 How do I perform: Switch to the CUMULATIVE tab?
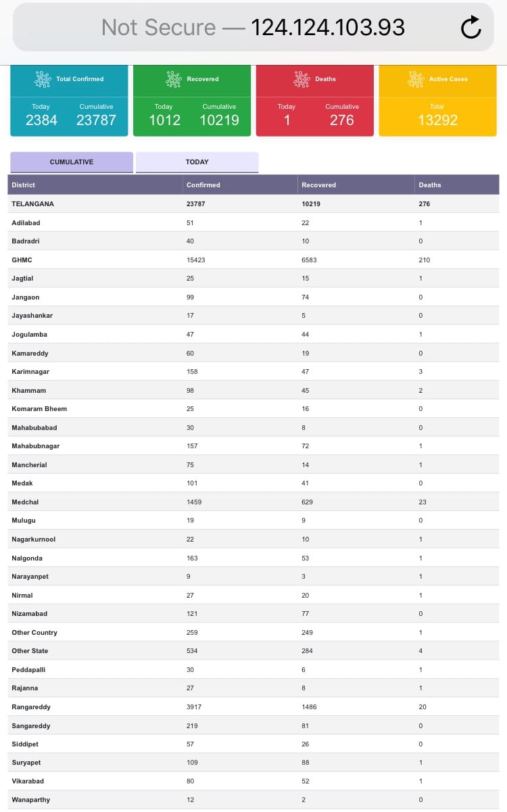point(72,162)
